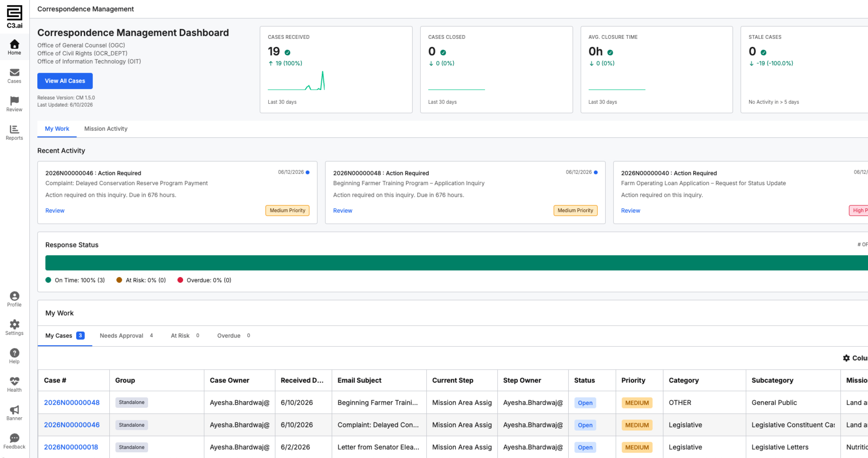The height and width of the screenshot is (458, 868).
Task: Click Open status badge in row 2026N00000046
Action: 585,425
